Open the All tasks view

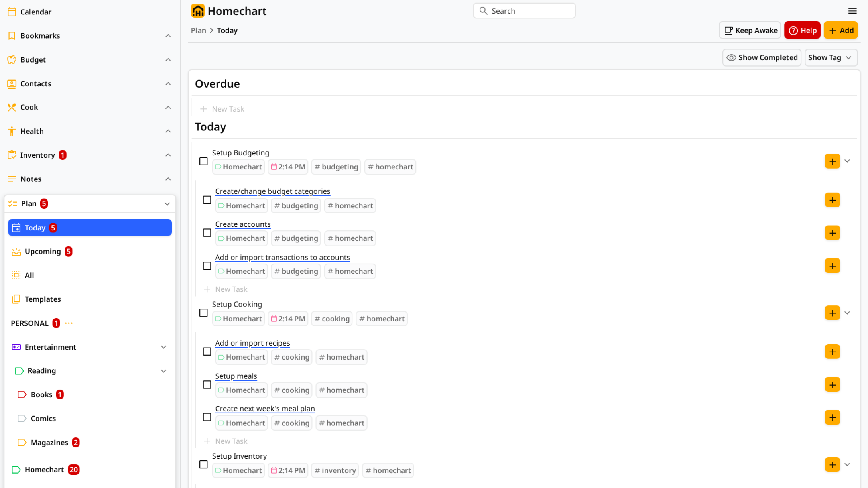point(90,275)
